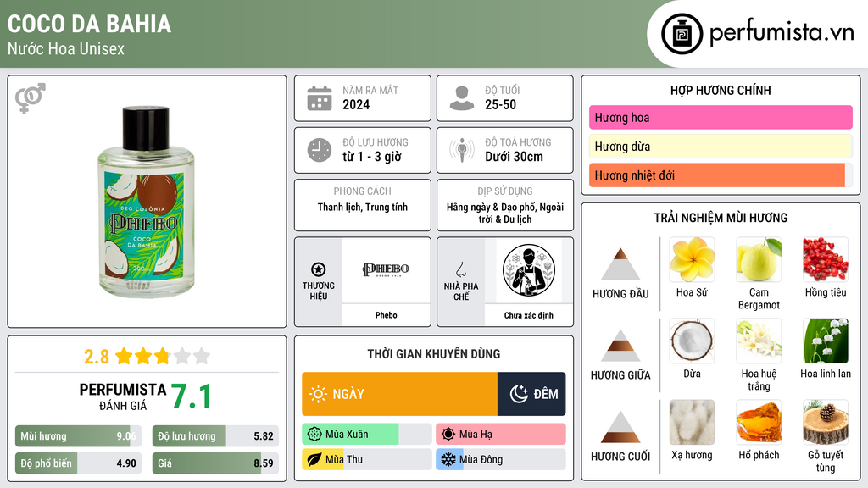Click the Coco da Bahia bottle photo

click(146, 202)
